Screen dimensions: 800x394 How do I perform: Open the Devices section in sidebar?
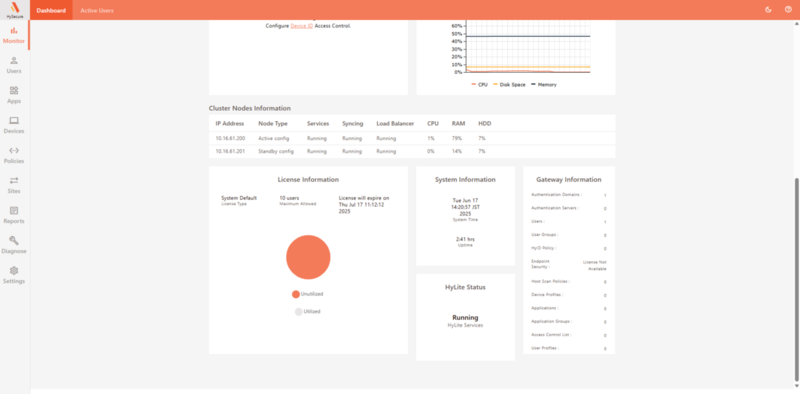(14, 126)
